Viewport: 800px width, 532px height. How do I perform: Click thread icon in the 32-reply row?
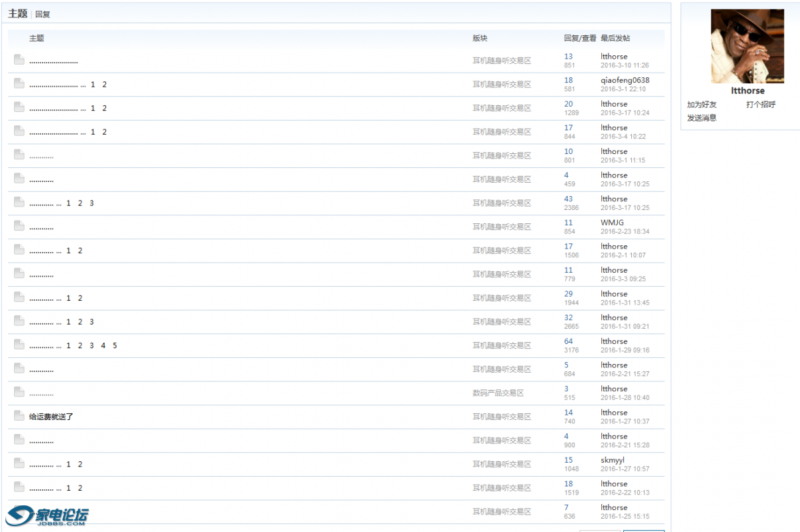point(19,321)
